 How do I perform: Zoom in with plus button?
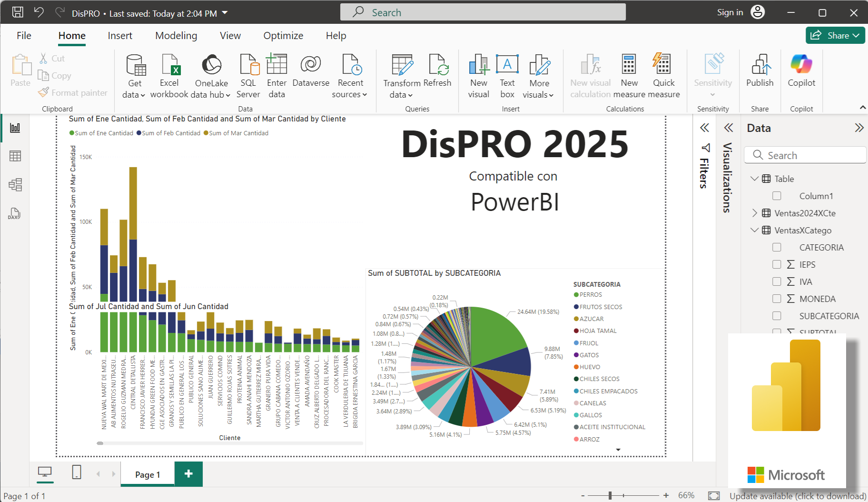click(666, 496)
